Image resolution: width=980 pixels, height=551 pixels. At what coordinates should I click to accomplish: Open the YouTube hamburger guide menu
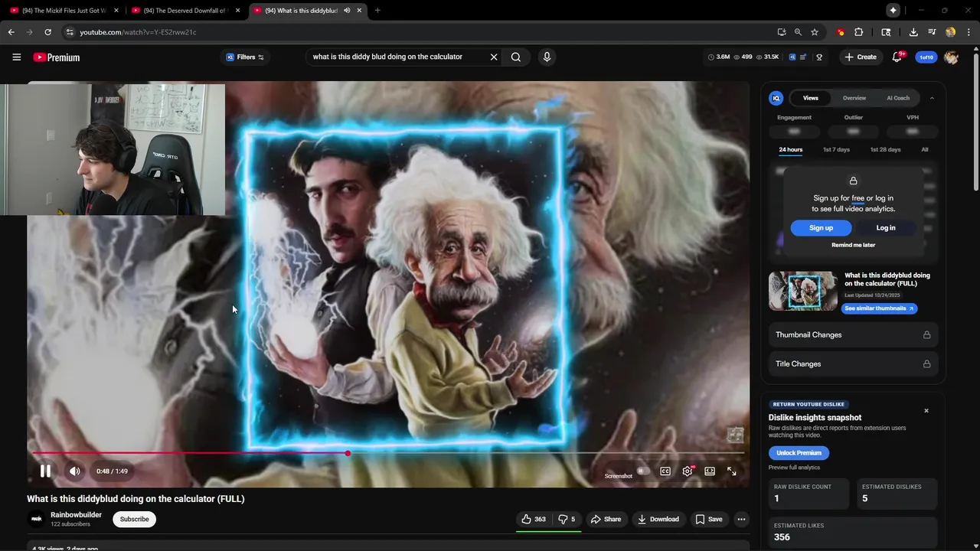[x=17, y=57]
